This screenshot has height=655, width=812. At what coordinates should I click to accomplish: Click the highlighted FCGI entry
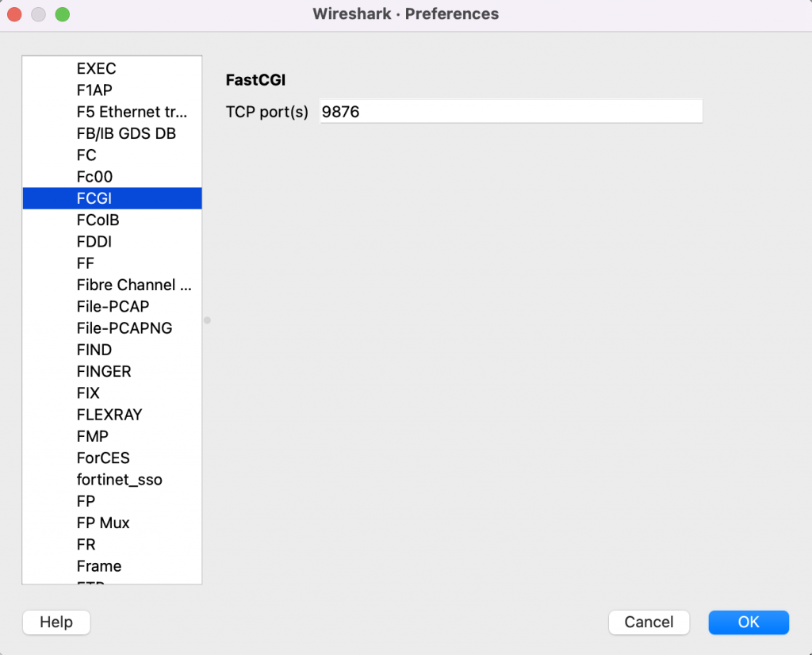pos(113,198)
